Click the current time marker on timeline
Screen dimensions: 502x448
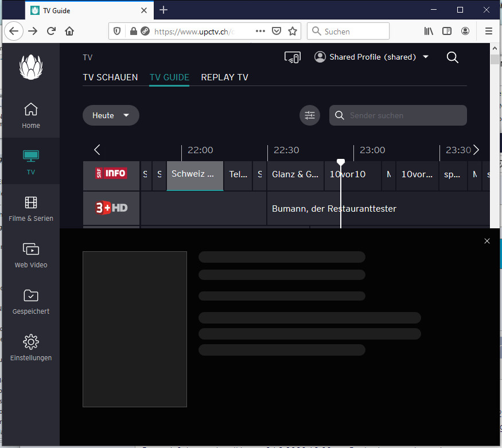coord(341,163)
